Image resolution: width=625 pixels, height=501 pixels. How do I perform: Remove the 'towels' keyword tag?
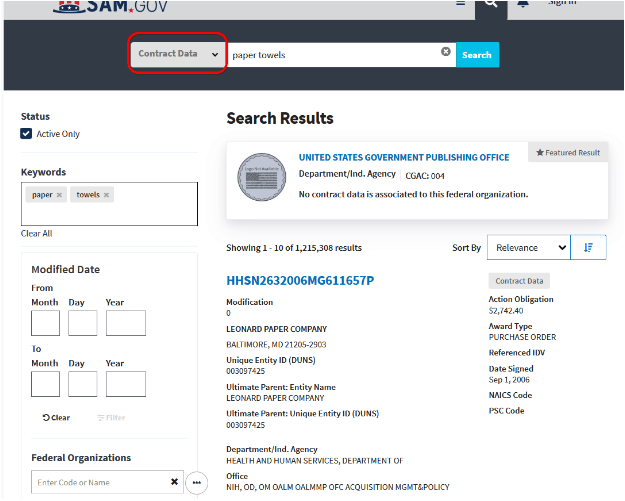click(x=106, y=195)
